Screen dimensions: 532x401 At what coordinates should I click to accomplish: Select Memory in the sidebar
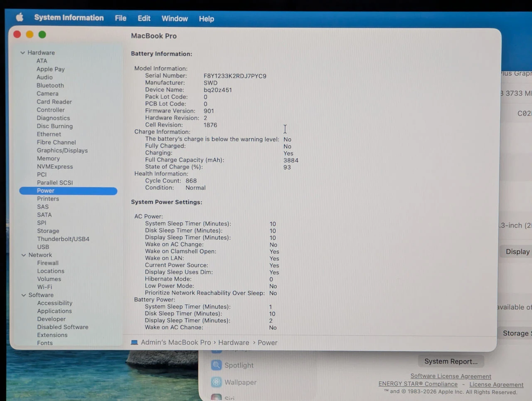(48, 158)
